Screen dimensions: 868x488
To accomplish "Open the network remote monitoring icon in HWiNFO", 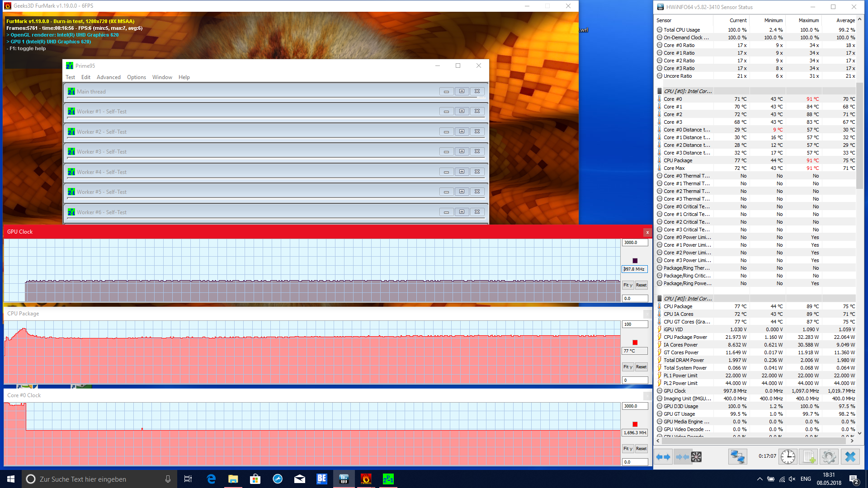I will pos(737,457).
